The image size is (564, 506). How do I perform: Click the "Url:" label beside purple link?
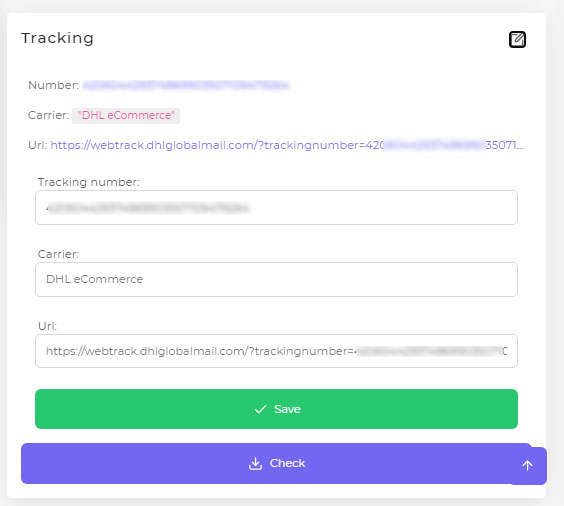tap(38, 145)
